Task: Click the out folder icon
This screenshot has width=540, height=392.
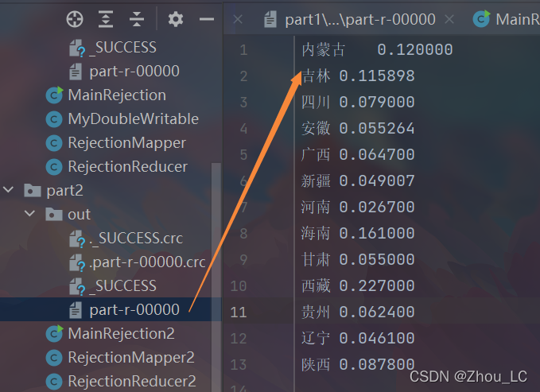Action: point(54,214)
